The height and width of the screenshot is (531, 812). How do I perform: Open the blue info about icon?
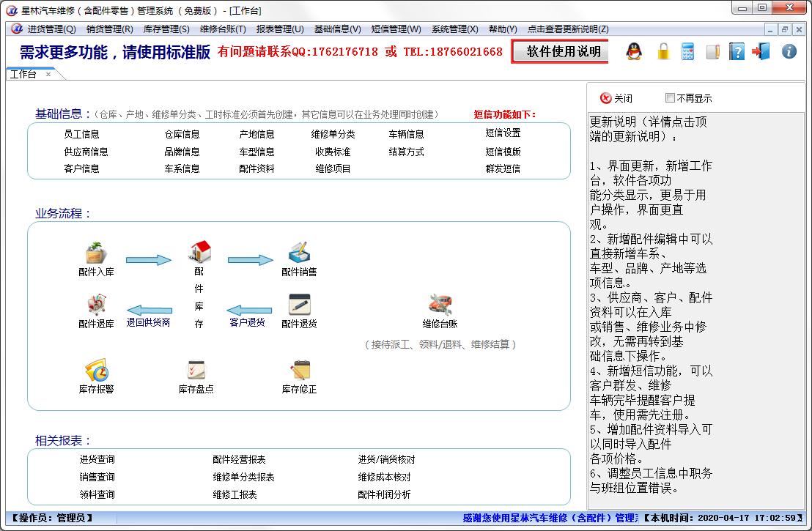[x=789, y=51]
